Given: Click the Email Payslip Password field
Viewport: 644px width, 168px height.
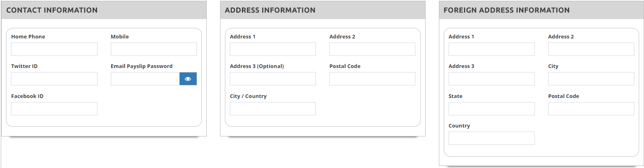Looking at the screenshot, I should tap(145, 79).
